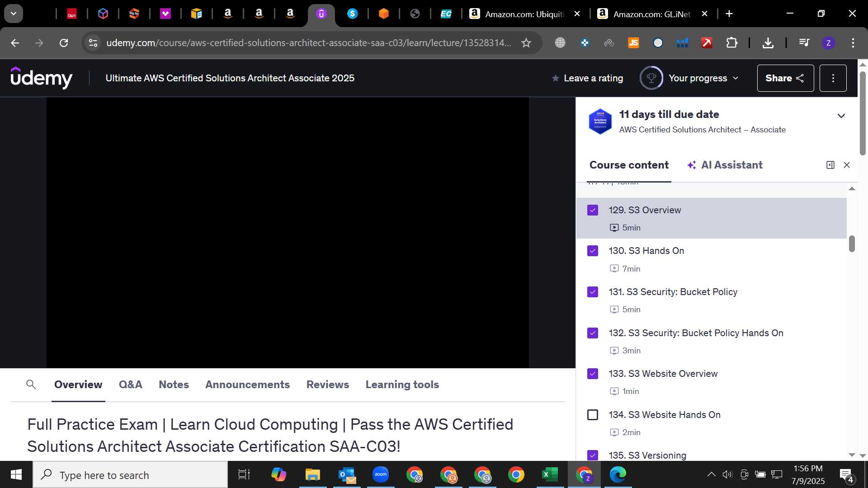Screen dimensions: 868x488
Task: Open site information icon in address bar
Action: [93, 43]
